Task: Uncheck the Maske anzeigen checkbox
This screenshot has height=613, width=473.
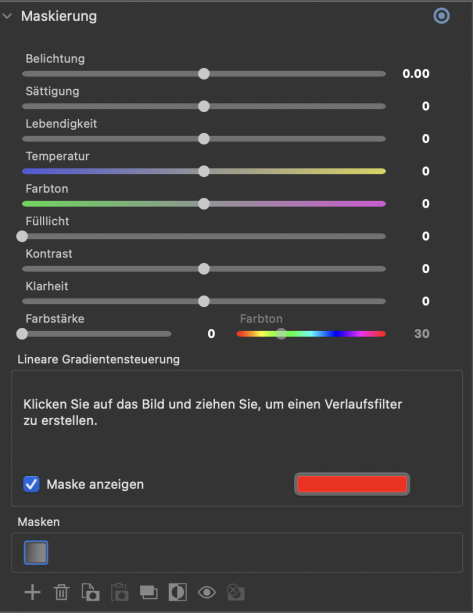Action: pos(31,484)
